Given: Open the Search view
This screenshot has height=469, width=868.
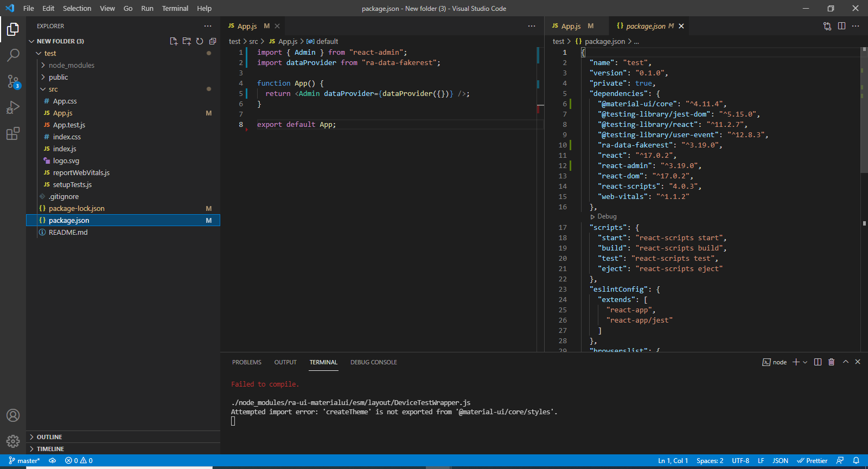Looking at the screenshot, I should (x=13, y=55).
